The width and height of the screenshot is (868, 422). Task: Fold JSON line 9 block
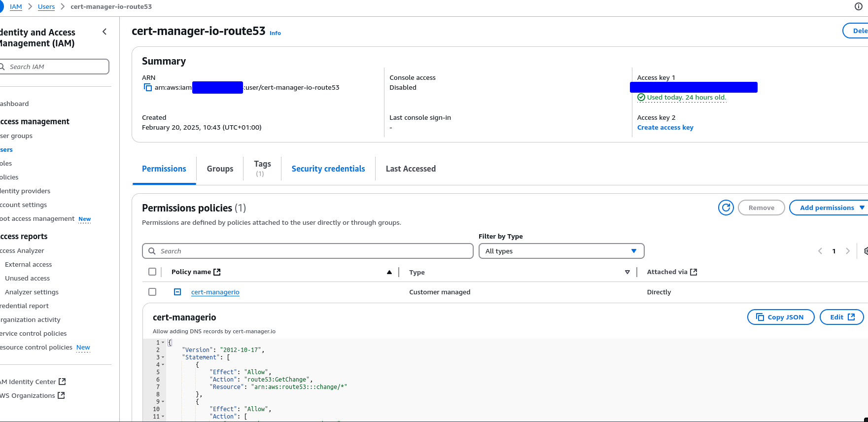point(163,402)
